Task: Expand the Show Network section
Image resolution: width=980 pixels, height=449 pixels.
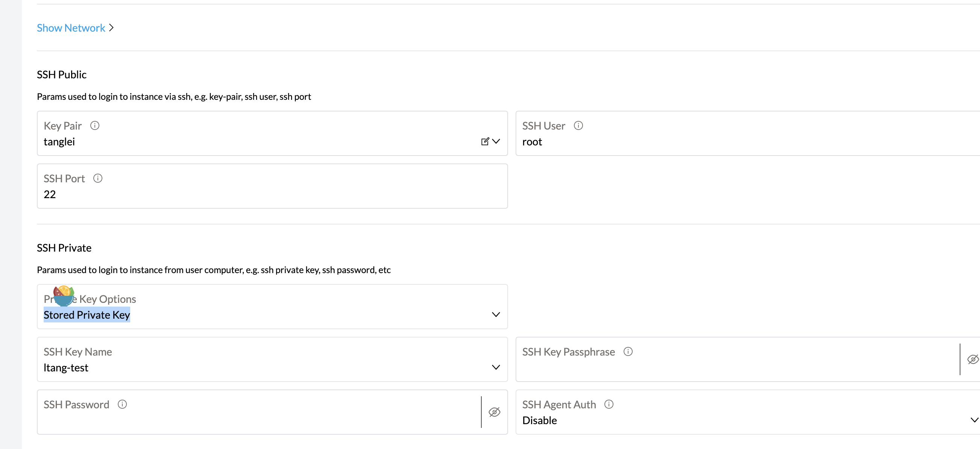Action: [111, 27]
